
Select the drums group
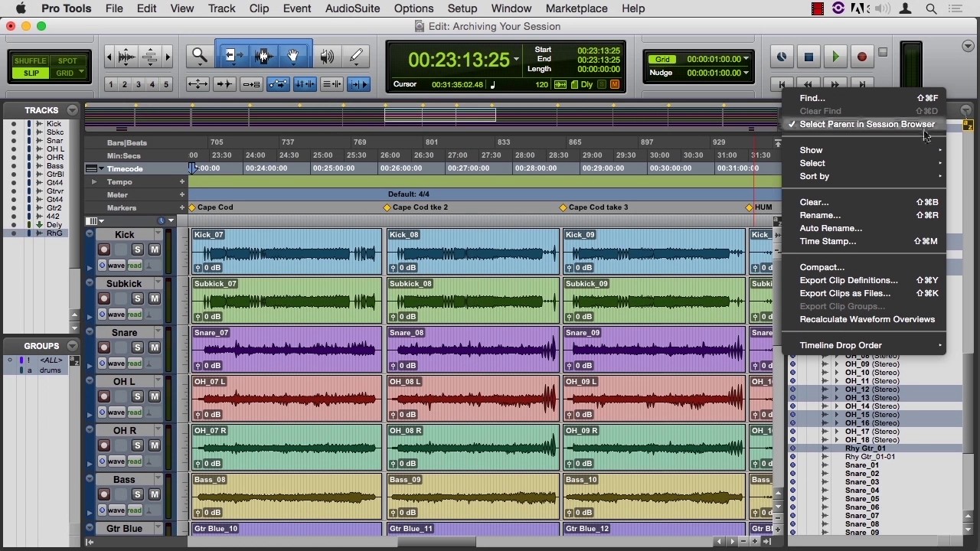51,370
